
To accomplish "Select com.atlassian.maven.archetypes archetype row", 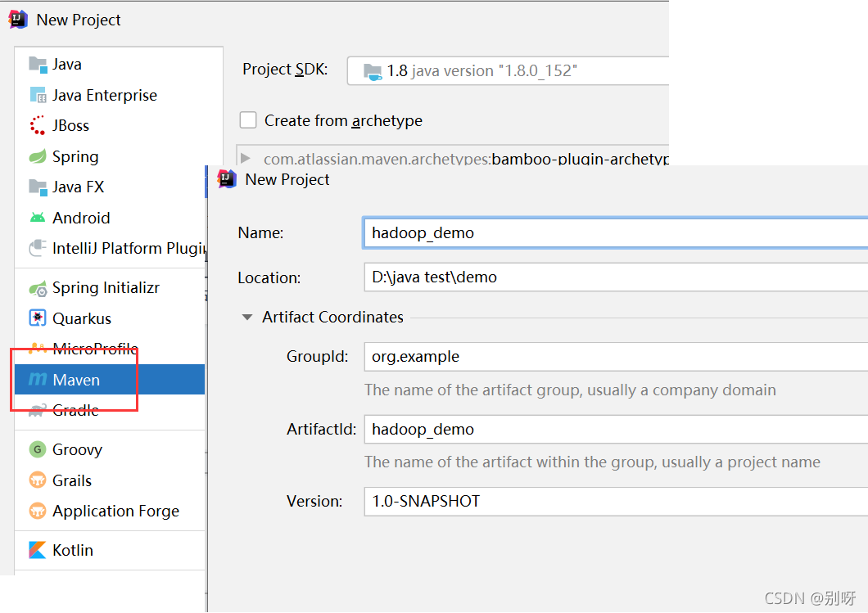I will [453, 158].
